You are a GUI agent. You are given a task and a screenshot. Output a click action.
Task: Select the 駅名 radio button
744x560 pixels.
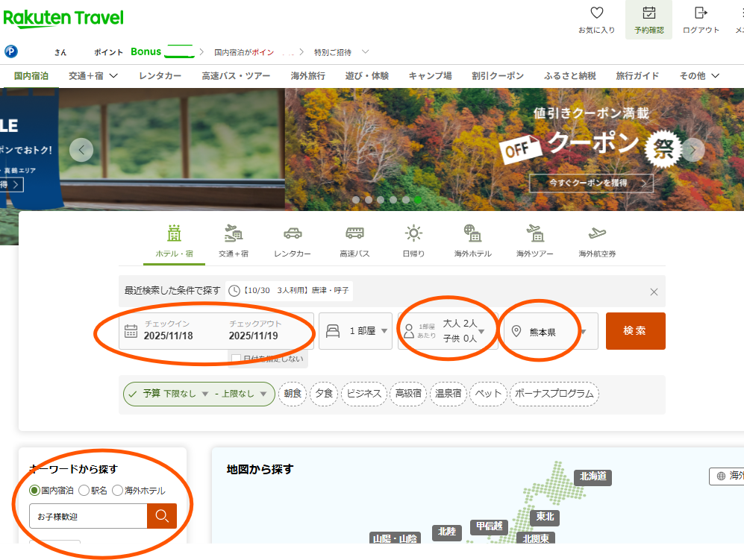84,491
